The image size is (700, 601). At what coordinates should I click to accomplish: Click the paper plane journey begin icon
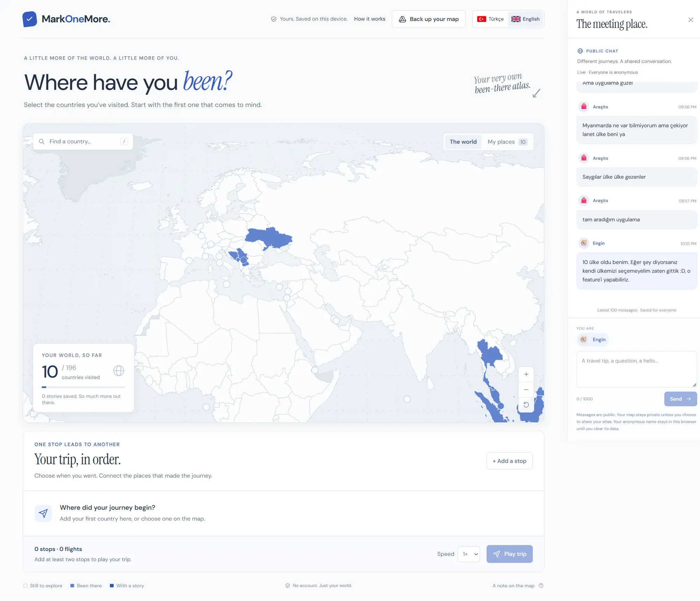(43, 513)
